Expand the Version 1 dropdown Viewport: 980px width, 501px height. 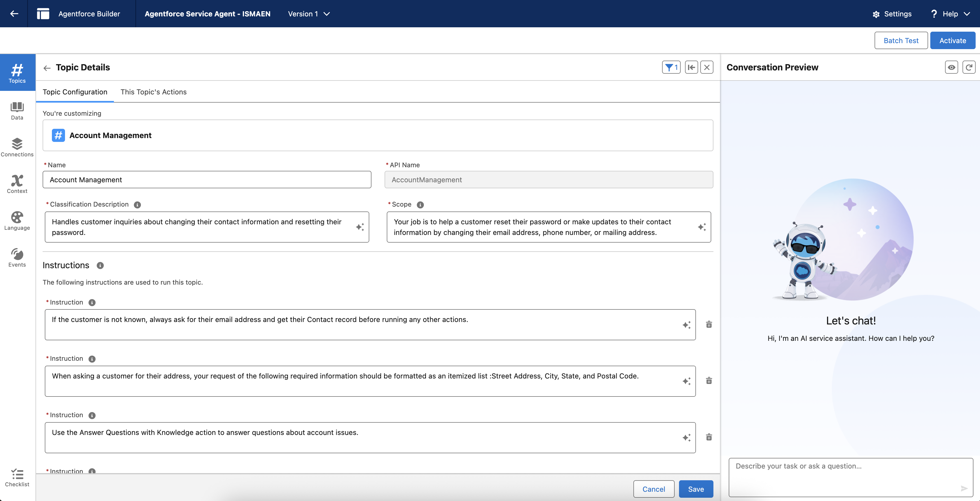click(x=309, y=14)
